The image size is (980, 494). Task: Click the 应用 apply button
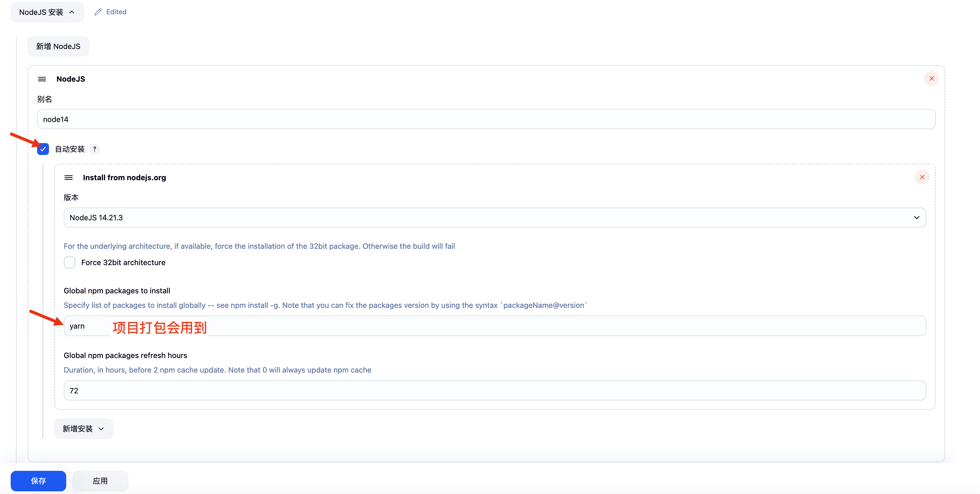[x=100, y=481]
